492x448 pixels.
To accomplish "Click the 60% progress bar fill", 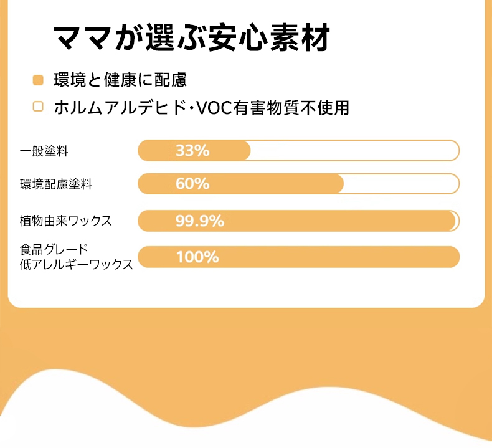I will point(240,184).
